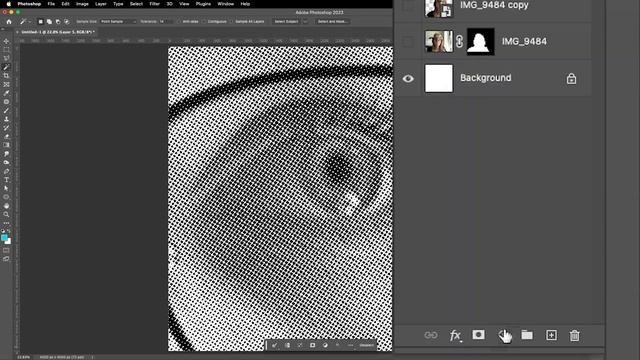Open Sample Size dropdown
The image size is (640, 360).
pyautogui.click(x=118, y=22)
